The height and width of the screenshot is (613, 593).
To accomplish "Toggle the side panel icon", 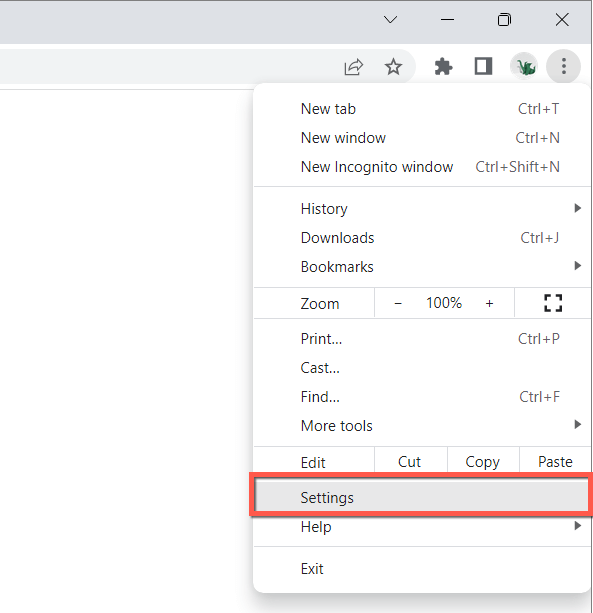I will pyautogui.click(x=483, y=66).
